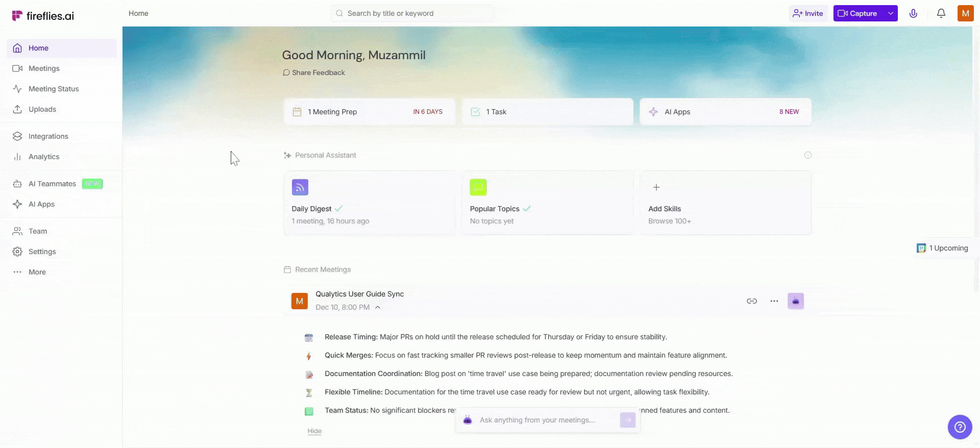Click the search by title or keyword field

point(412,13)
